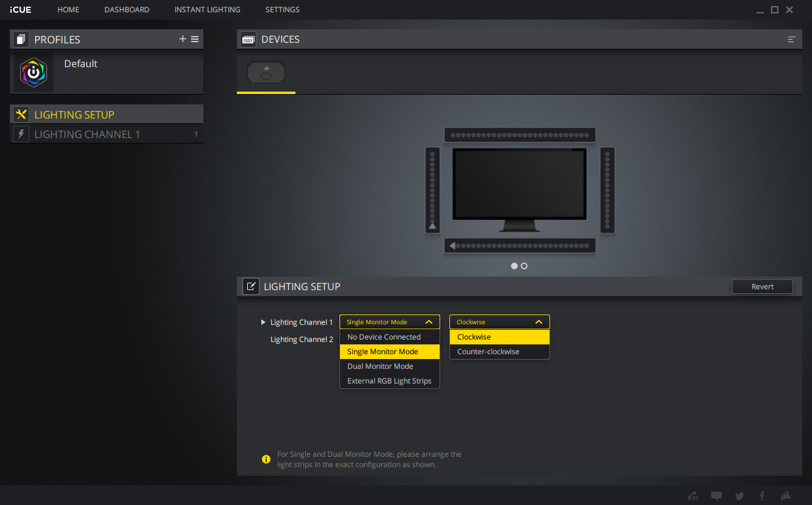This screenshot has width=812, height=505.
Task: Click the Lighting Channel 1 bolt icon
Action: click(21, 134)
